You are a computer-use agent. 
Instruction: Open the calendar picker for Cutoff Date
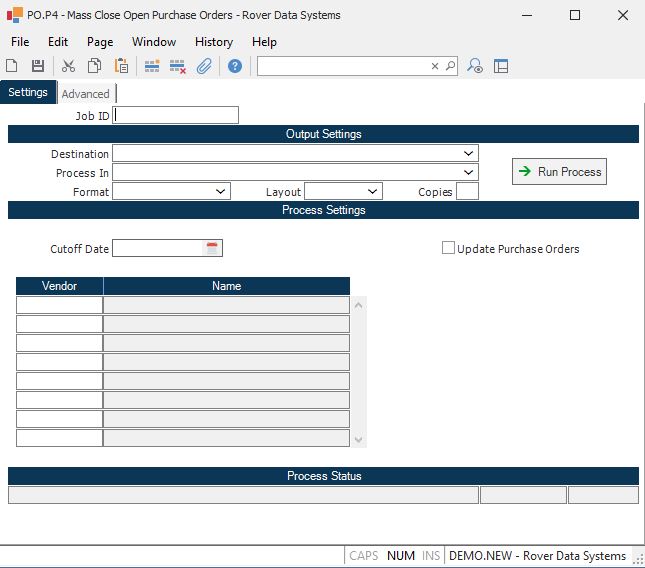(212, 248)
